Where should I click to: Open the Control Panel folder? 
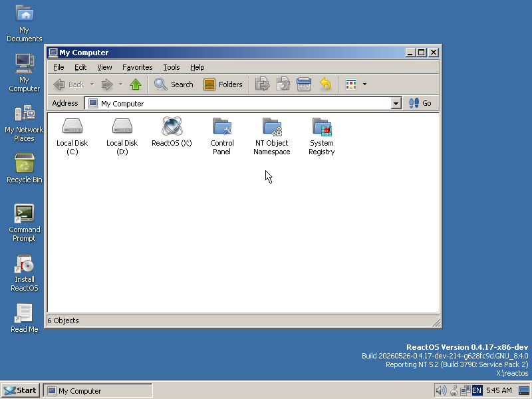click(x=222, y=136)
